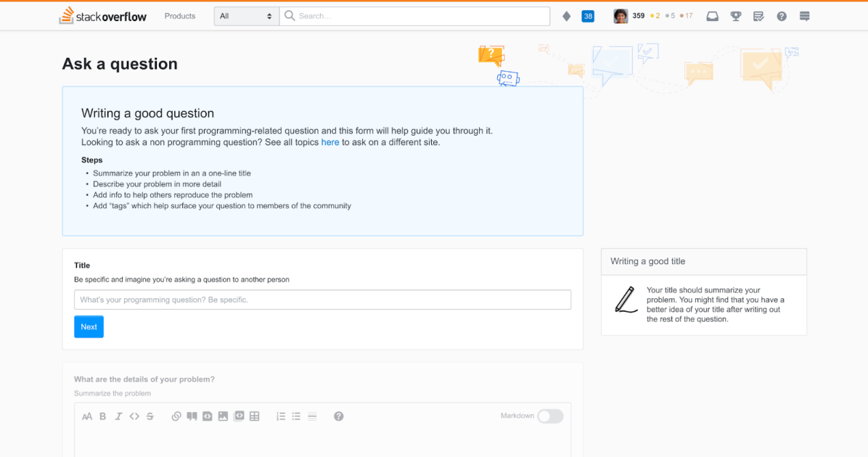Click the diamond moderator icon

[566, 16]
